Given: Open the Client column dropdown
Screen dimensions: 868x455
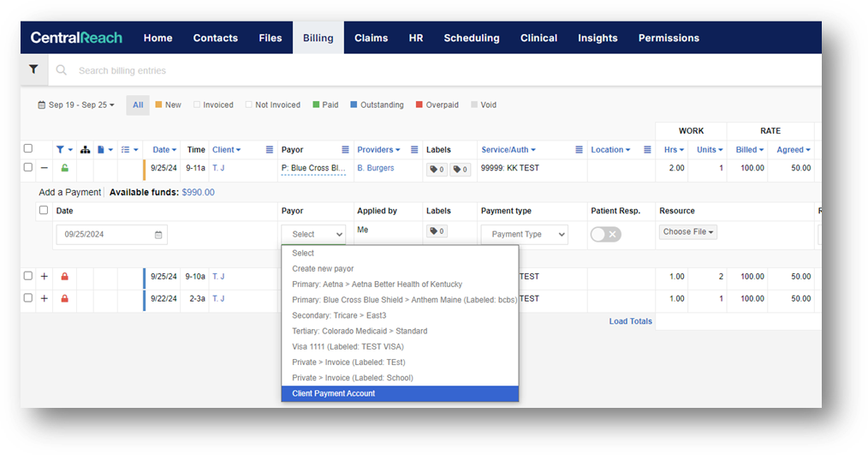Looking at the screenshot, I should click(x=226, y=150).
